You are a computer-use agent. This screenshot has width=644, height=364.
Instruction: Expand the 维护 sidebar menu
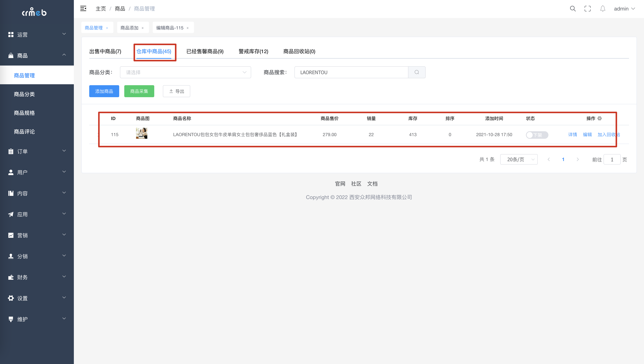[x=37, y=319]
